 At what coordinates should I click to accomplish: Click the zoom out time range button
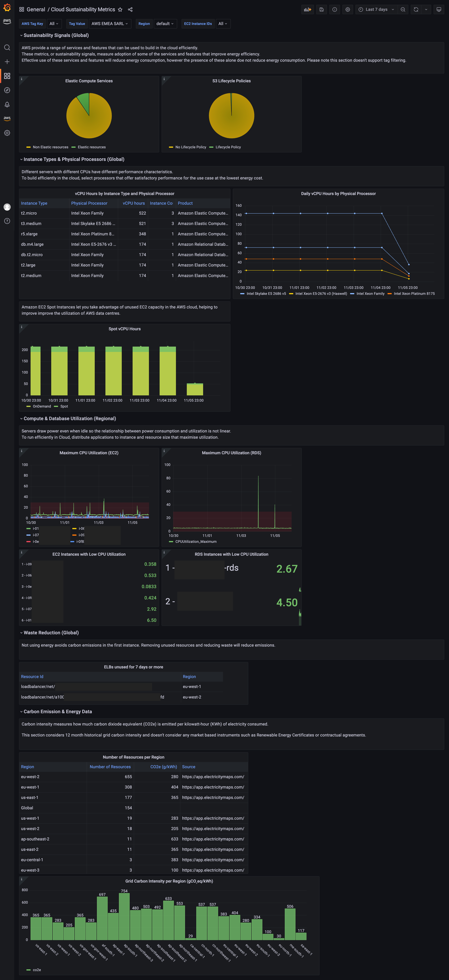pyautogui.click(x=403, y=9)
